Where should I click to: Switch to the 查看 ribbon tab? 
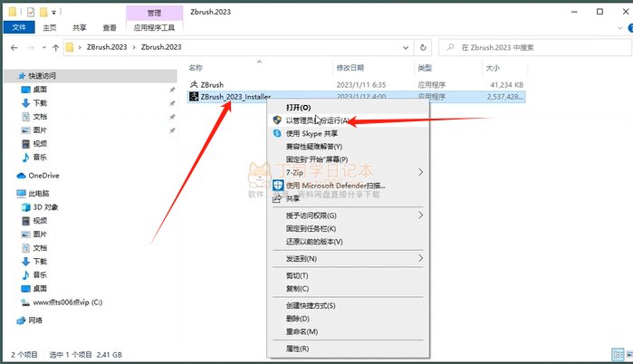click(x=110, y=27)
